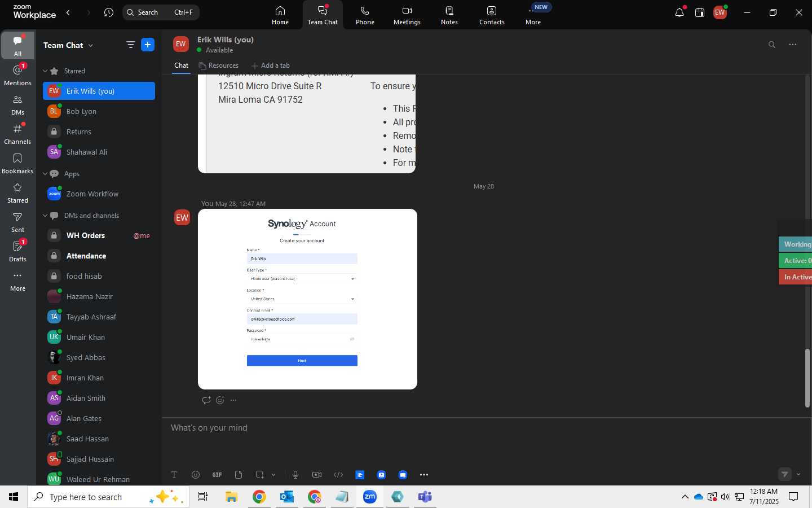Collapse the Apps section
The width and height of the screenshot is (812, 508).
coord(45,174)
